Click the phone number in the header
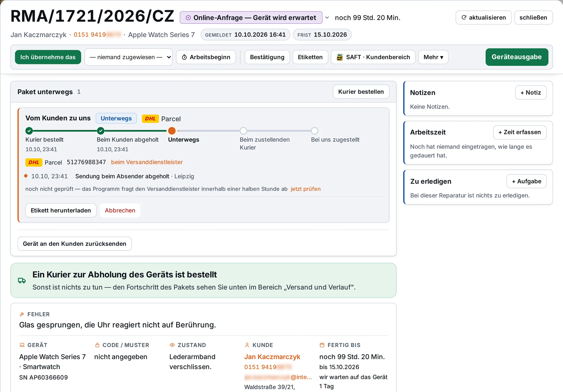This screenshot has height=392, width=563. coord(97,35)
